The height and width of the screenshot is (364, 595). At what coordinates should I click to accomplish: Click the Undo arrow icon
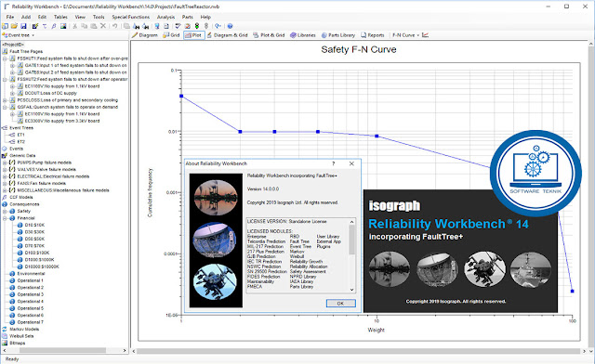[114, 26]
